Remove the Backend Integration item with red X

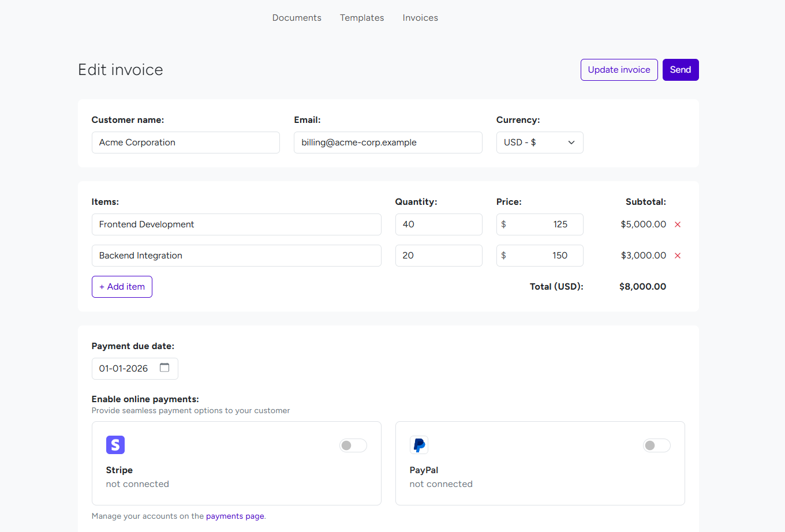pyautogui.click(x=677, y=255)
